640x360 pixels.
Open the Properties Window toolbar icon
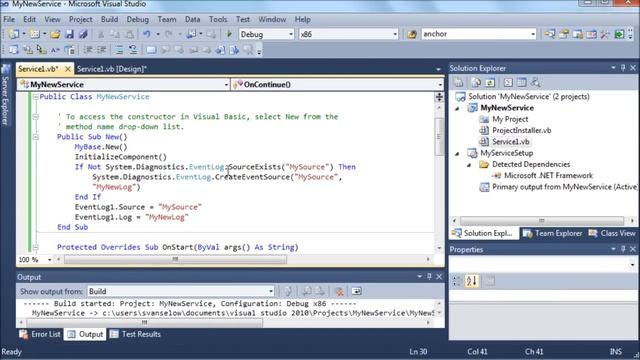pyautogui.click(x=564, y=34)
